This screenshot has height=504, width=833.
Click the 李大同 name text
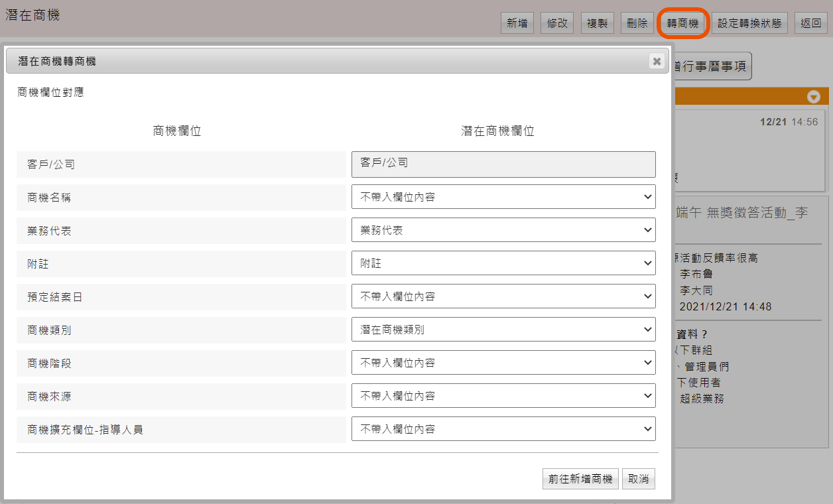click(x=696, y=290)
